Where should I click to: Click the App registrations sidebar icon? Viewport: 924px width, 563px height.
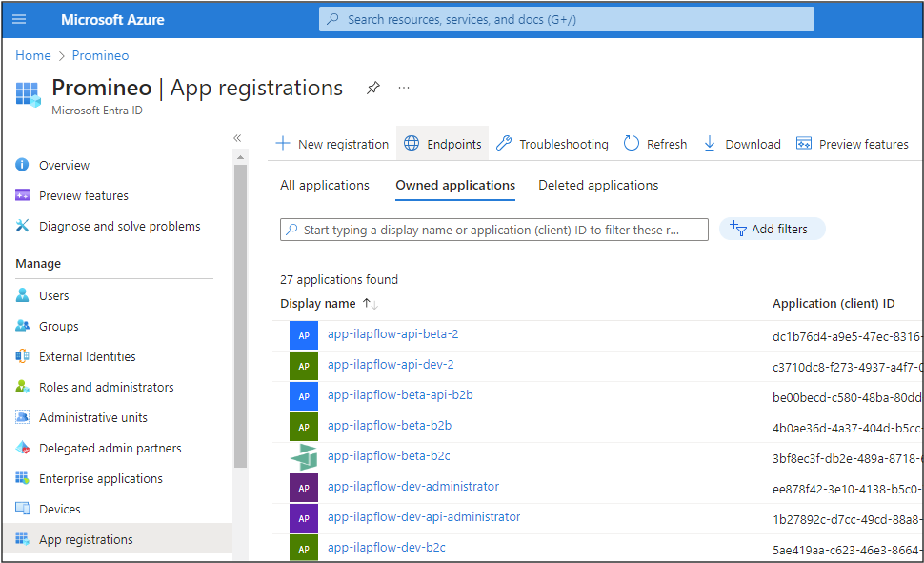(23, 539)
